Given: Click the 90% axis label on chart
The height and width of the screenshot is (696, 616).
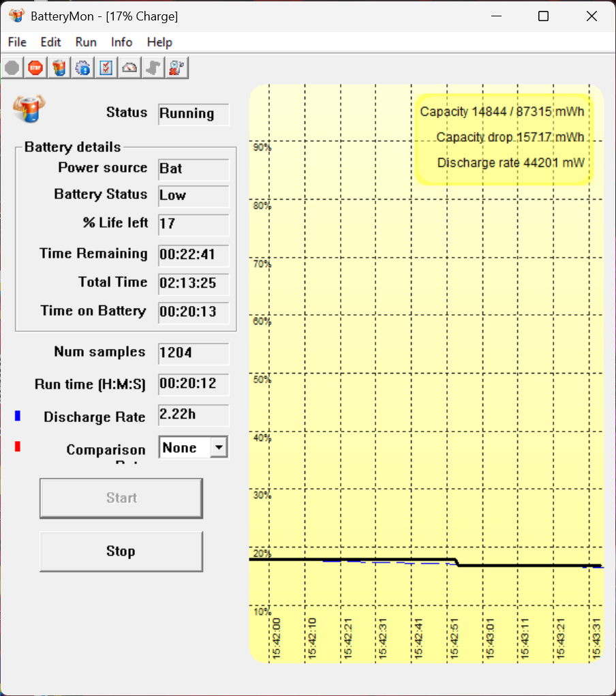Looking at the screenshot, I should click(x=262, y=147).
